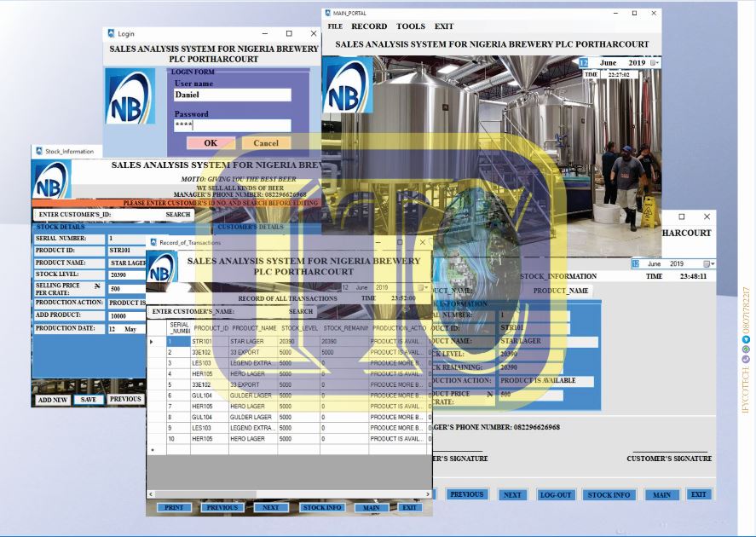Viewport: 756px width, 537px height.
Task: Click the SERIAL NUMBER value field
Action: coord(126,239)
